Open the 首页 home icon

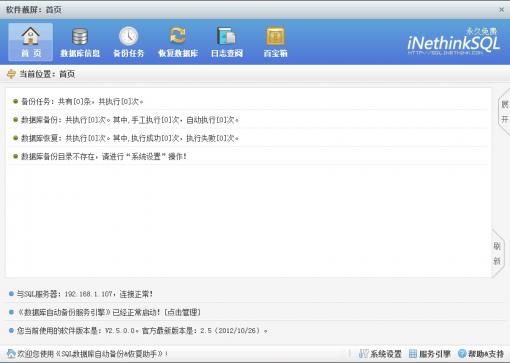tap(30, 42)
